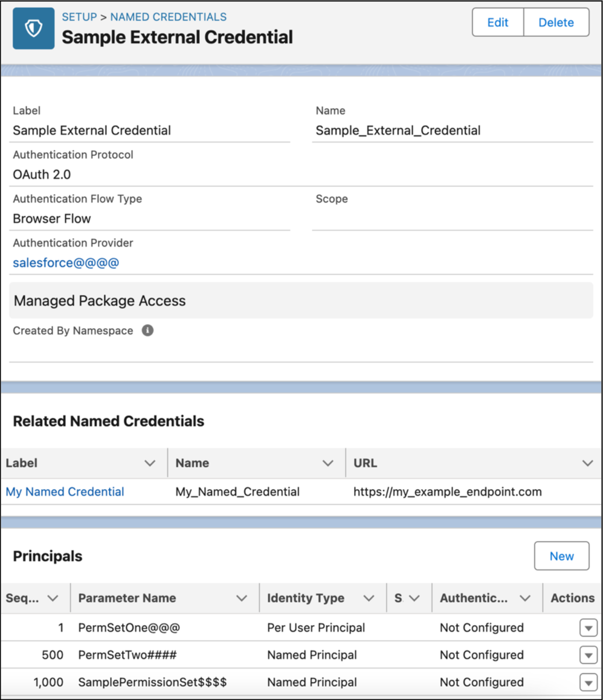This screenshot has height=700, width=603.
Task: Click the Delete button
Action: tap(555, 22)
